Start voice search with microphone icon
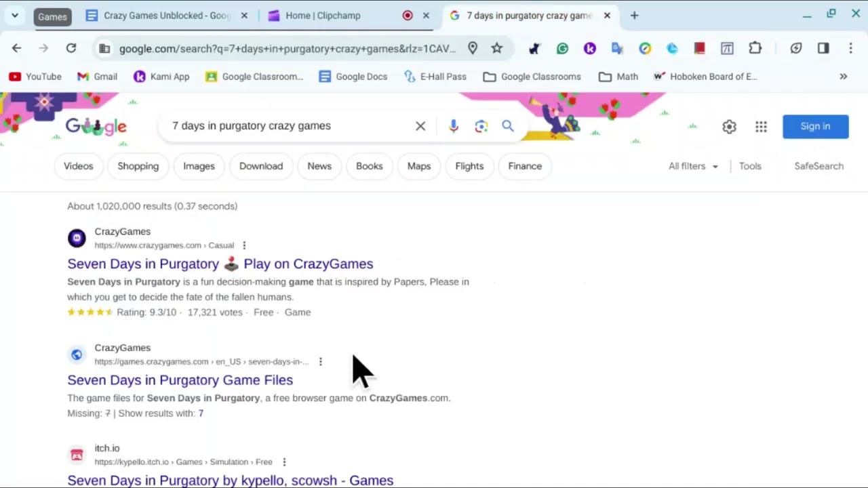Viewport: 868px width, 488px height. [454, 126]
